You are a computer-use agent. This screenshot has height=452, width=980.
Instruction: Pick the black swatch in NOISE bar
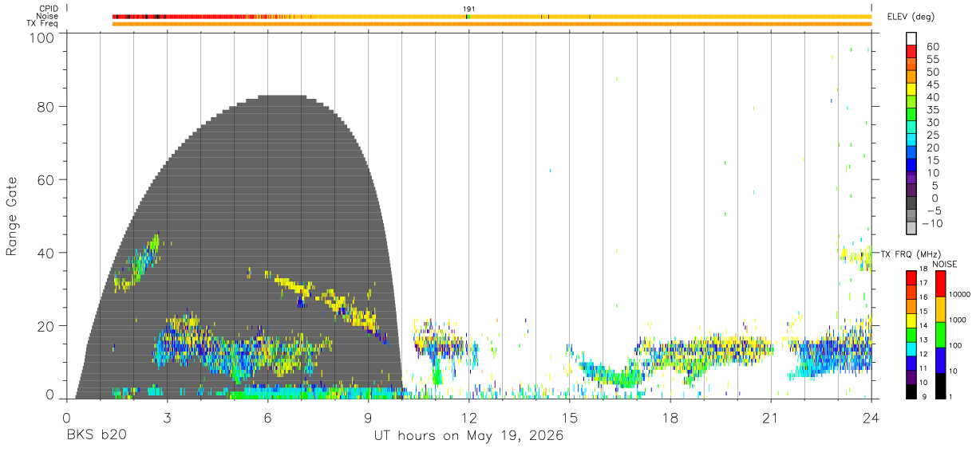pyautogui.click(x=940, y=385)
